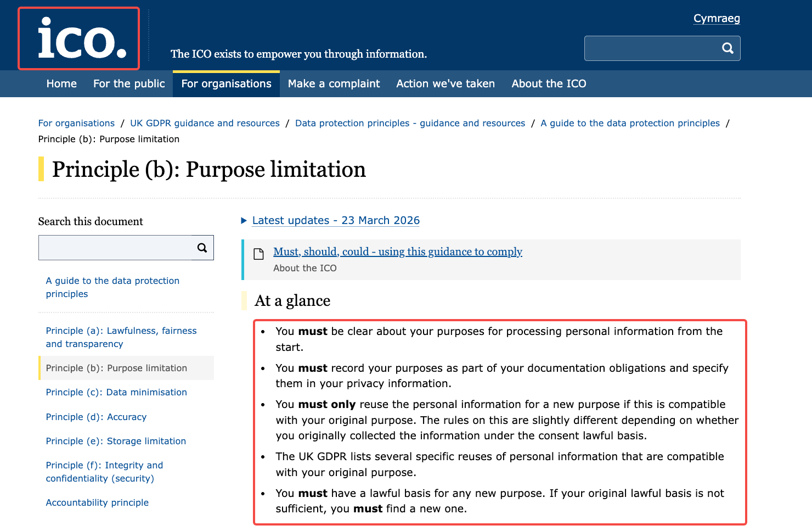Open Principle (c): Data minimisation

click(116, 392)
